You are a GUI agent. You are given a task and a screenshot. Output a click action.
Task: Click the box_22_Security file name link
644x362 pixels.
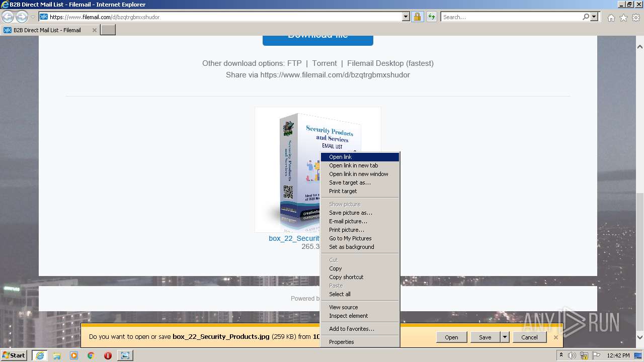tap(294, 238)
